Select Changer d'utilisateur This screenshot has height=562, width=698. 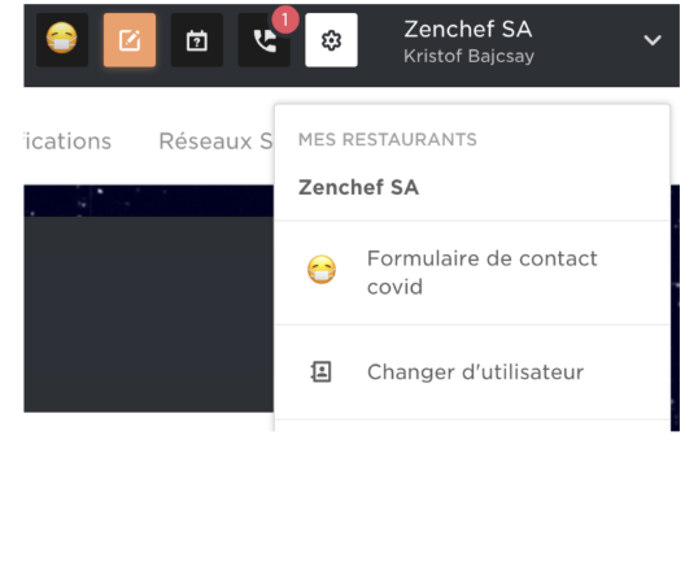[x=472, y=372]
